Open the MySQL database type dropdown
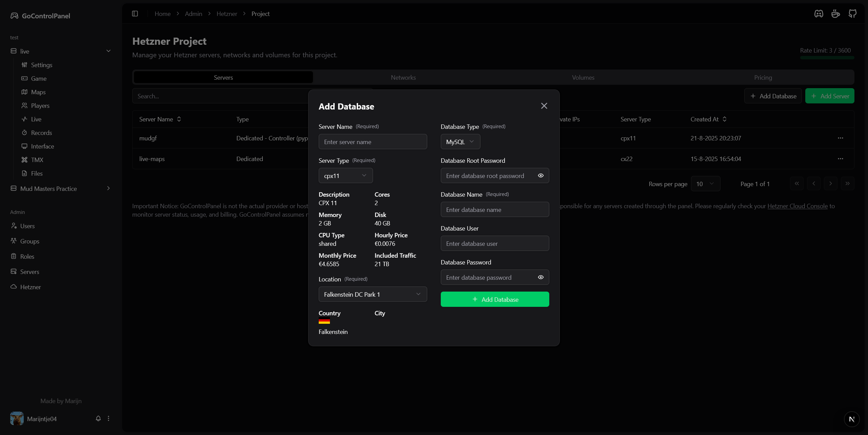Viewport: 868px width, 435px height. tap(460, 142)
